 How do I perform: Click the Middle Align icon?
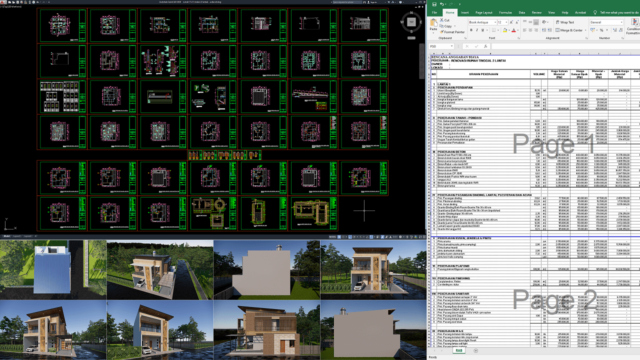click(x=530, y=22)
